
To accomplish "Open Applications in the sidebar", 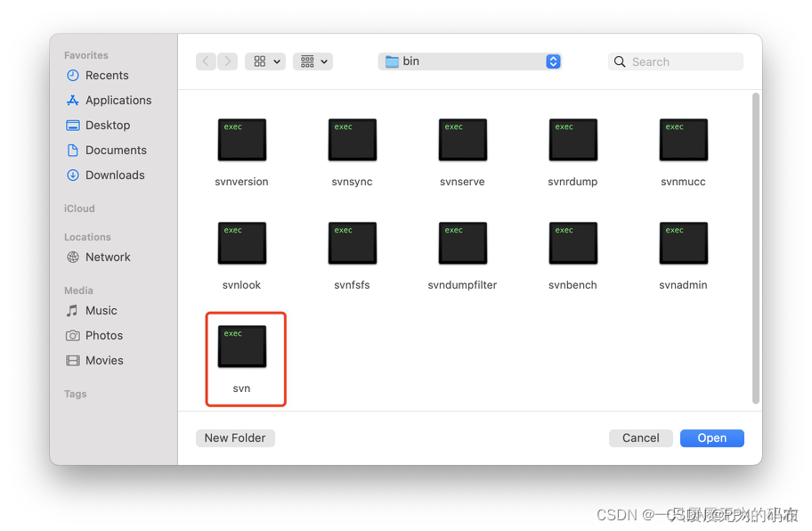I will pos(109,100).
